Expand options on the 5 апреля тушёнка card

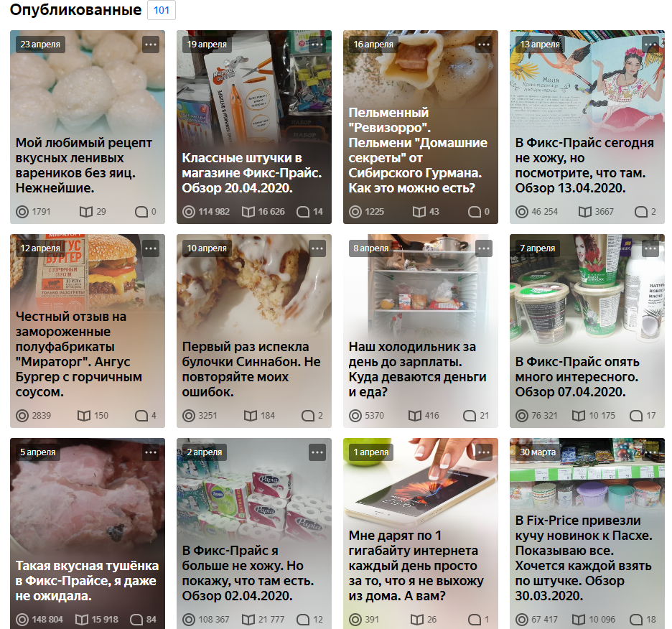tap(151, 452)
